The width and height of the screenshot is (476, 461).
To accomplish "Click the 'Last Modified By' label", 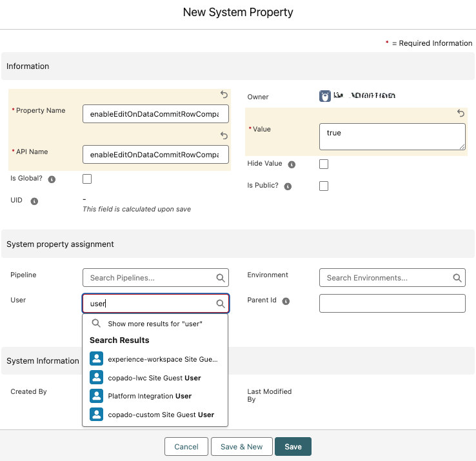I will click(x=269, y=395).
